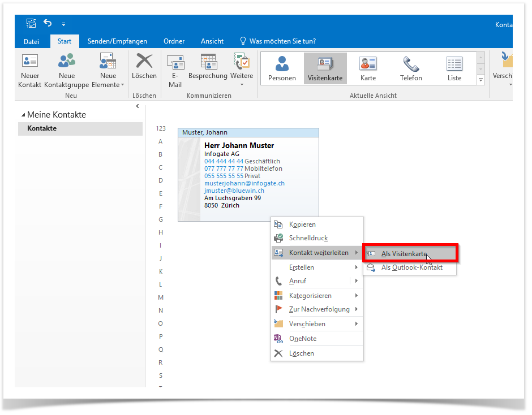Choose Kopieren from the context menu
Viewport: 532px width, 415px height.
tap(318, 224)
